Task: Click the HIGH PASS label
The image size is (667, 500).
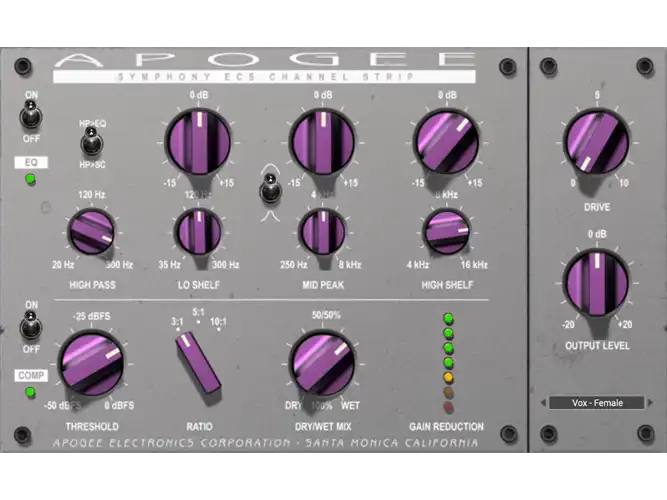Action: click(92, 285)
